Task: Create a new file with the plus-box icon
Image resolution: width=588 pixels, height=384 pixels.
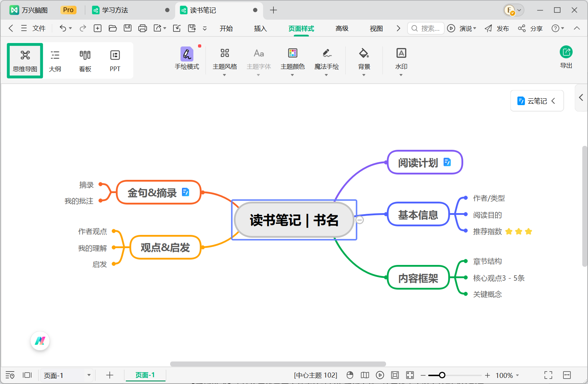Action: point(98,28)
